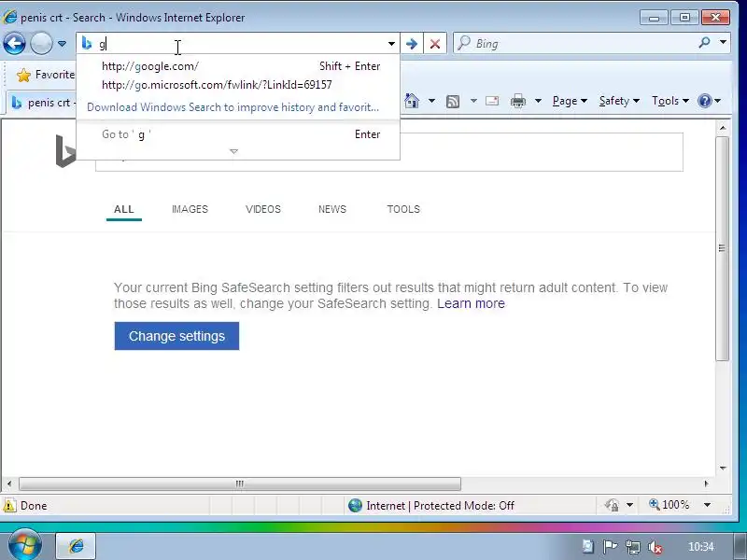
Task: Click the horizontal scrollbar thumb
Action: 240,483
